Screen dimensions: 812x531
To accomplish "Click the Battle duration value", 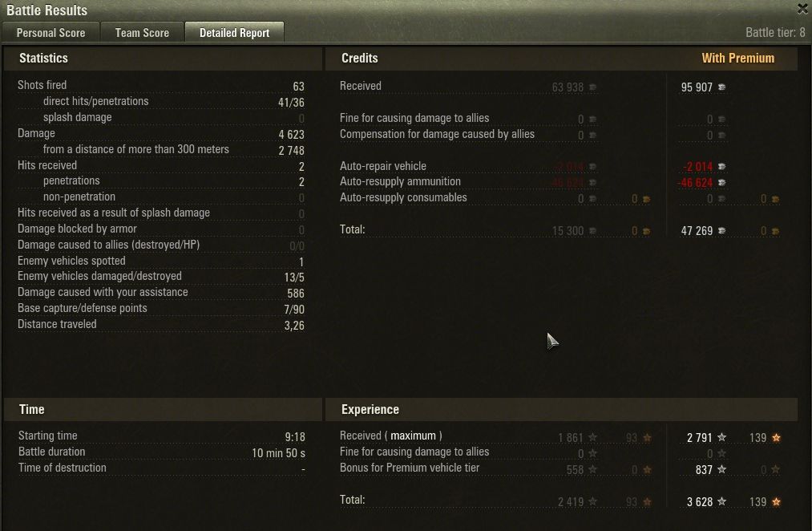I will [x=278, y=452].
